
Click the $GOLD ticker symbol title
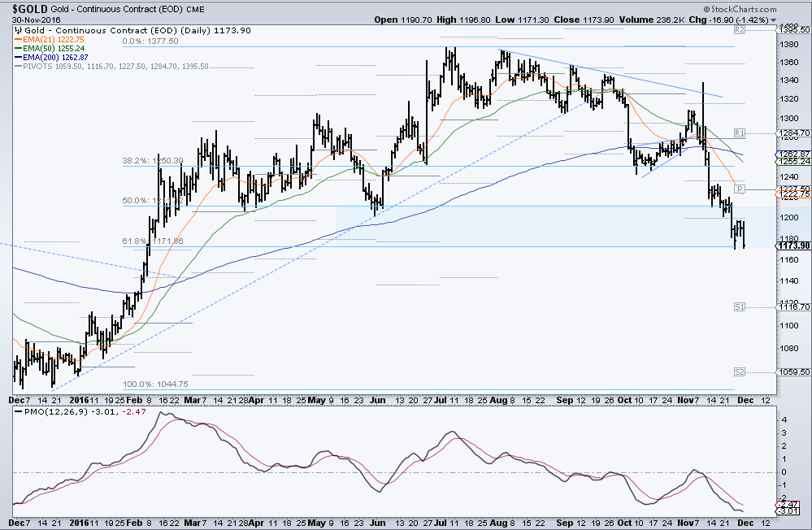[30, 9]
